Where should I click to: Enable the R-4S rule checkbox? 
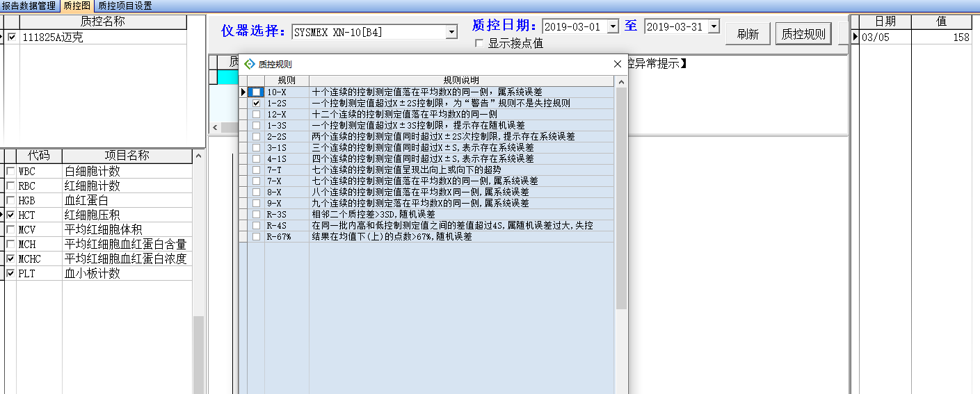tap(257, 225)
